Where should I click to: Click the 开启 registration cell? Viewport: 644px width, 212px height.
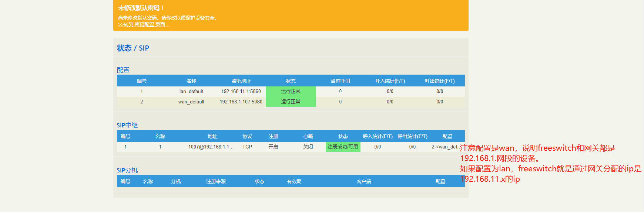273,147
